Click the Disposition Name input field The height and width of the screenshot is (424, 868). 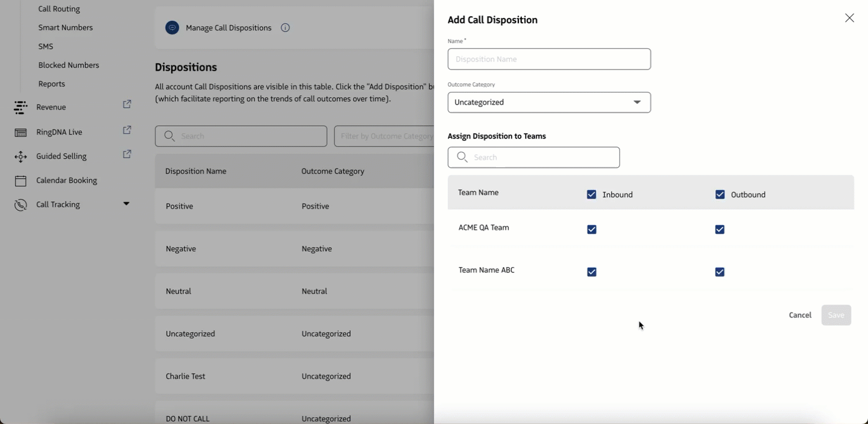(549, 59)
